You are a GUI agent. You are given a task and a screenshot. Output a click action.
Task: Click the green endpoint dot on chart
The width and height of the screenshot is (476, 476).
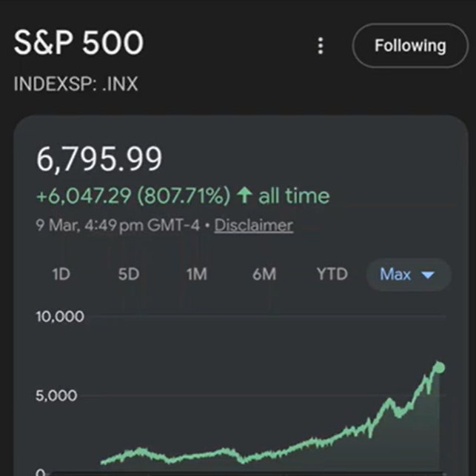(x=439, y=367)
